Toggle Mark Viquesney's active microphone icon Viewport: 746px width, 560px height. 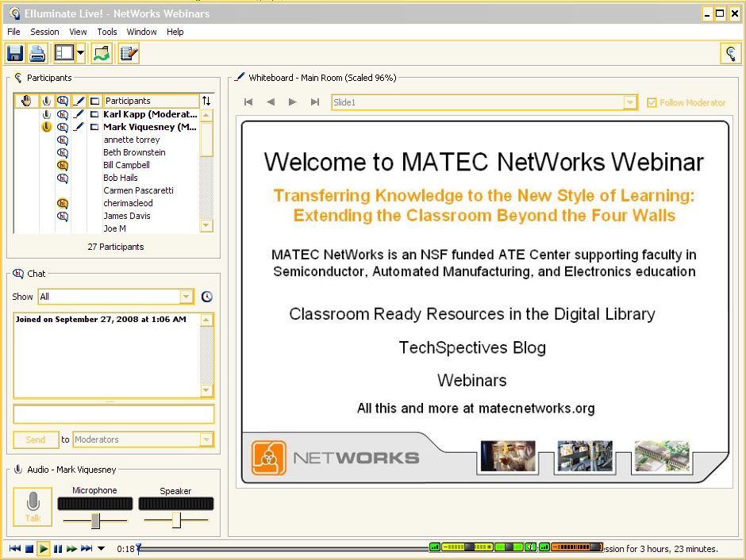click(x=46, y=127)
